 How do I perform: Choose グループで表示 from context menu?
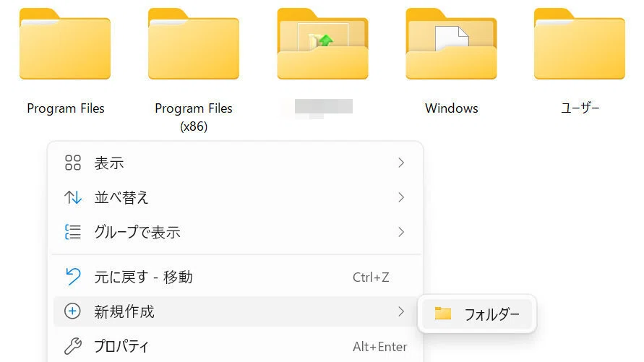pyautogui.click(x=236, y=232)
